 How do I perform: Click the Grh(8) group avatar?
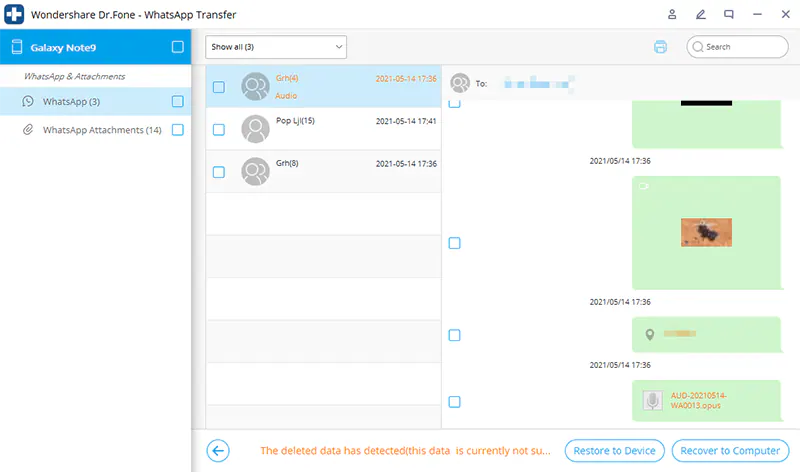click(255, 171)
